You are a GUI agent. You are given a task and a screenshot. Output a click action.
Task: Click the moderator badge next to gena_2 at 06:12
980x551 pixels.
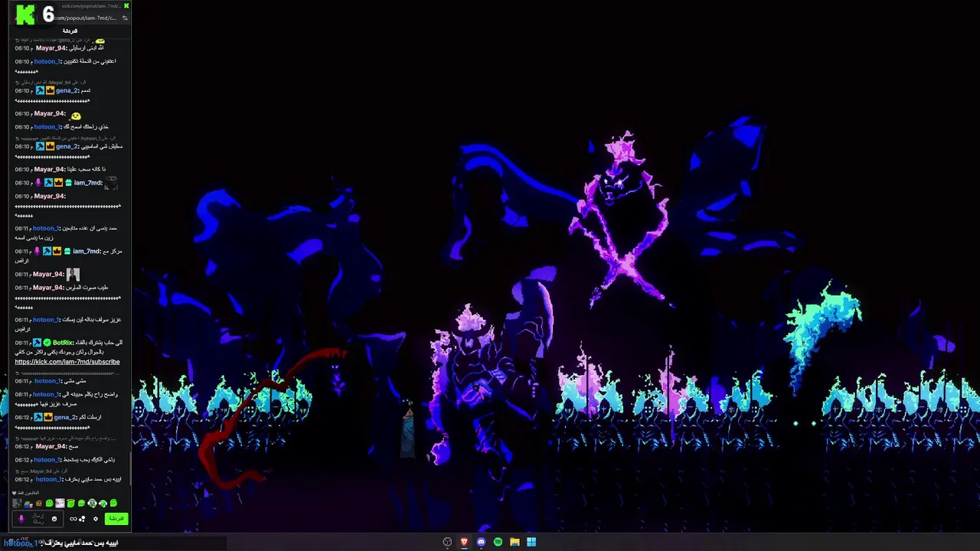[38, 417]
